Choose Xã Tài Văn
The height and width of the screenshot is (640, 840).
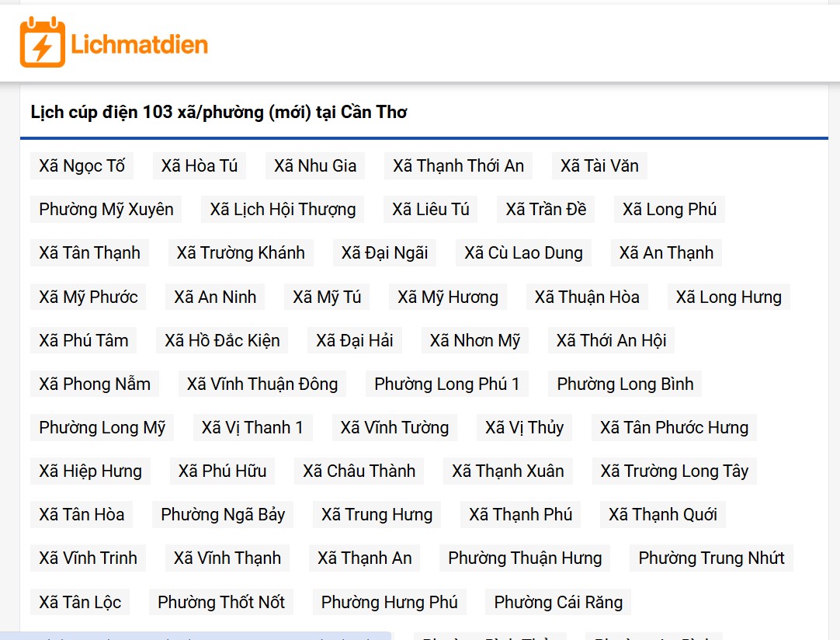599,165
